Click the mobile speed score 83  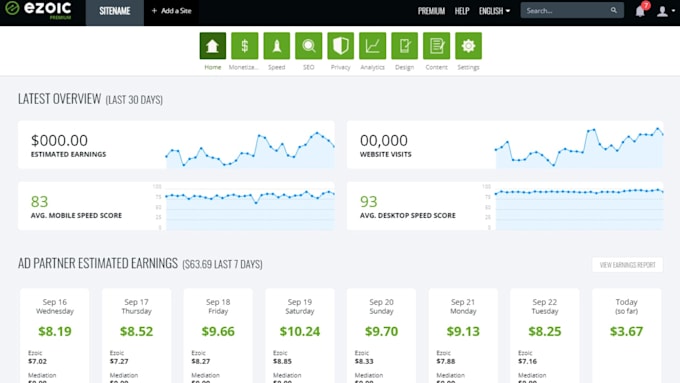click(39, 201)
